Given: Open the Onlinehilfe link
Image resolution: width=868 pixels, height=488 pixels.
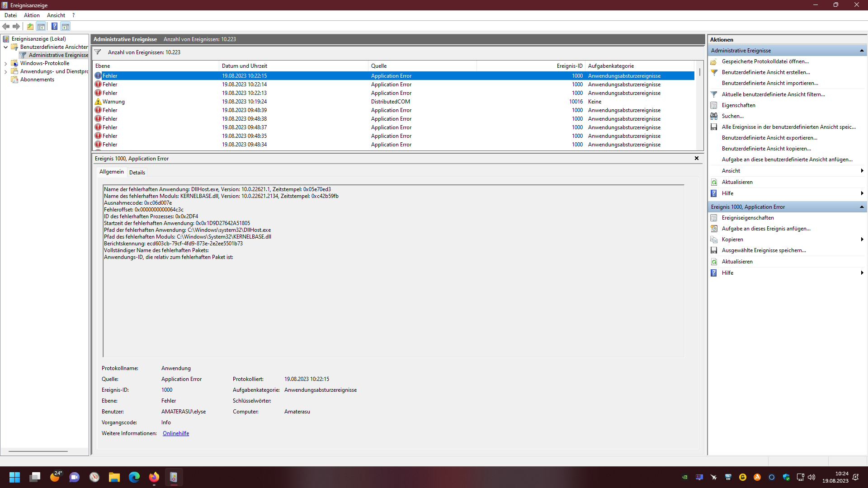Looking at the screenshot, I should (176, 433).
